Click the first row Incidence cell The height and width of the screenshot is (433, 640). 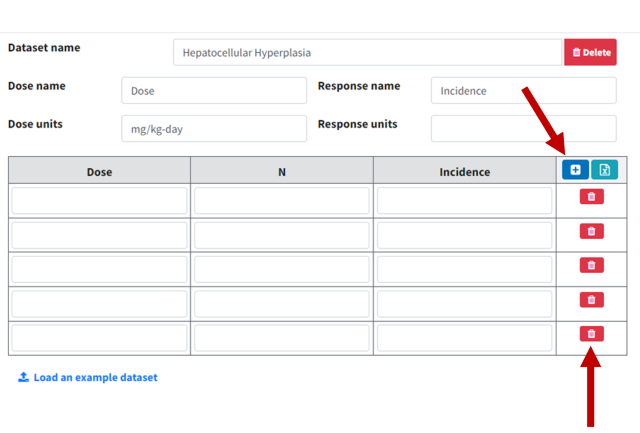(x=464, y=200)
